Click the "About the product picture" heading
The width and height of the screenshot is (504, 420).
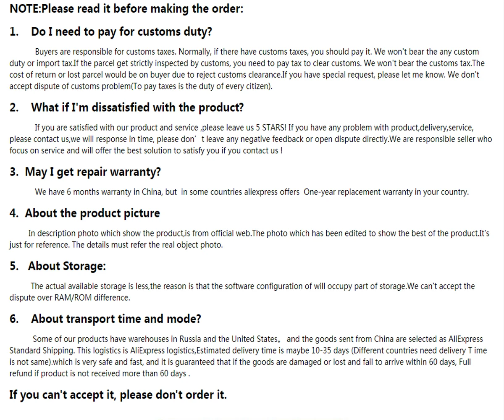pos(92,213)
